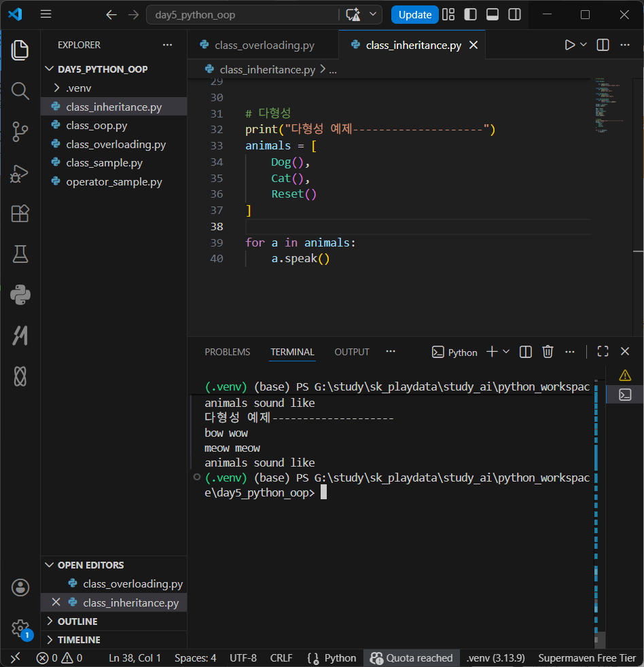Open operator_sample.py in the explorer
This screenshot has width=644, height=667.
(x=115, y=181)
